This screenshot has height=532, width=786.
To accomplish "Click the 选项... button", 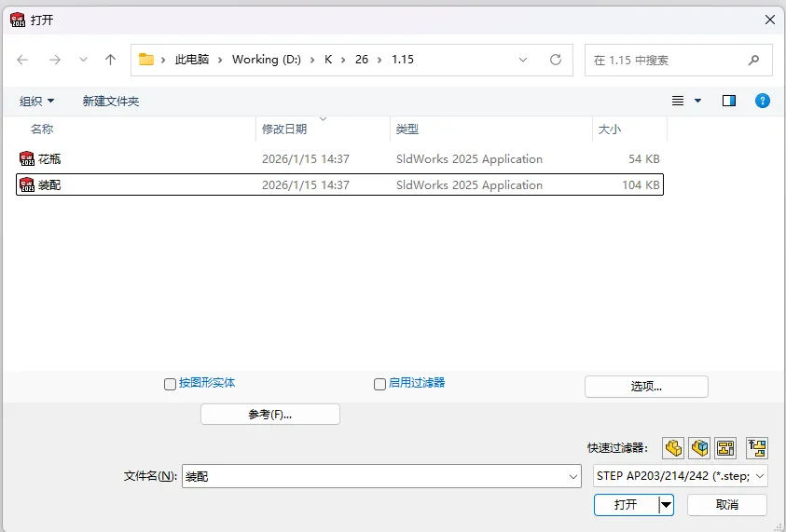I will [x=646, y=387].
